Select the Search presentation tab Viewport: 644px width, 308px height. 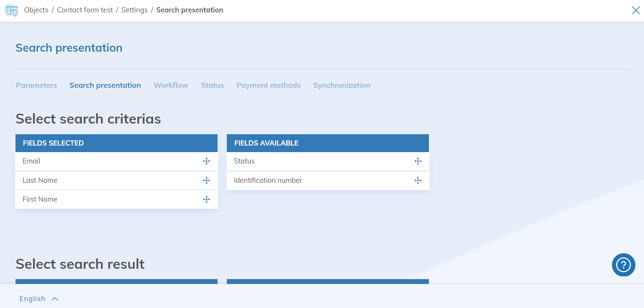105,85
